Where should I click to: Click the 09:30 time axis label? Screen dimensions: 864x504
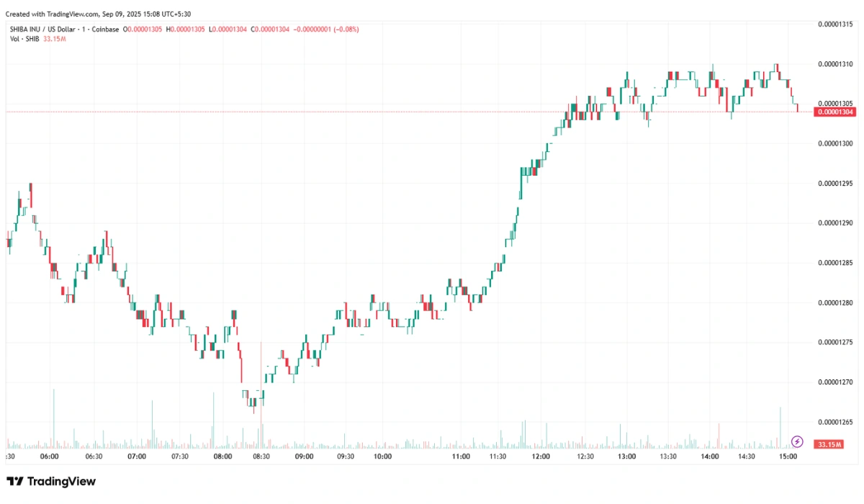click(346, 456)
